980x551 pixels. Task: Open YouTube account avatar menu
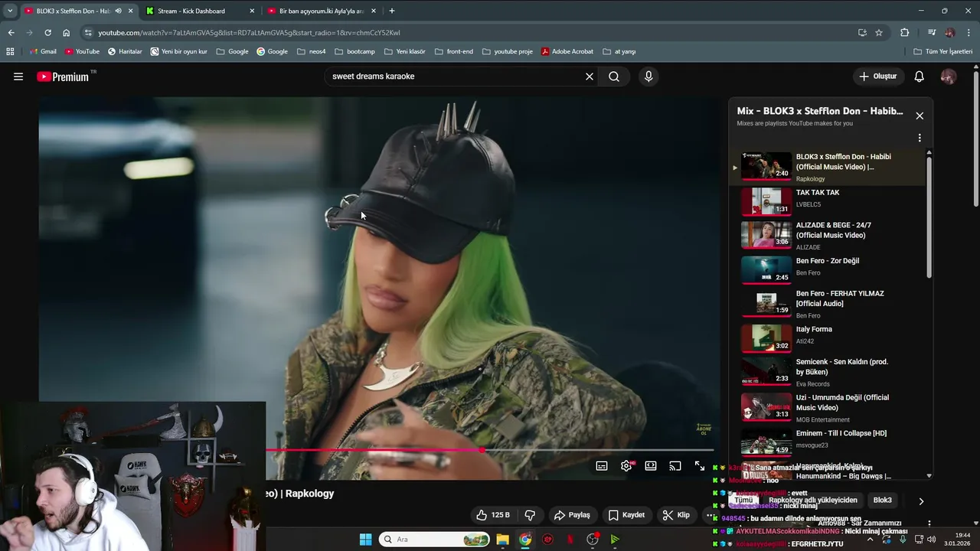pos(949,77)
